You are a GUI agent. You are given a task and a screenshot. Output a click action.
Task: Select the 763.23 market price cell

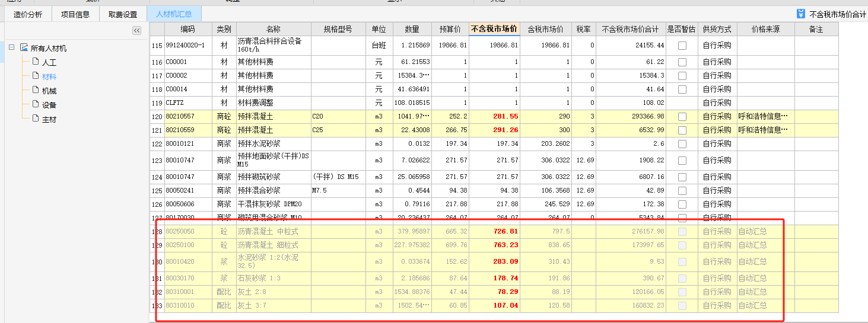[x=494, y=245]
